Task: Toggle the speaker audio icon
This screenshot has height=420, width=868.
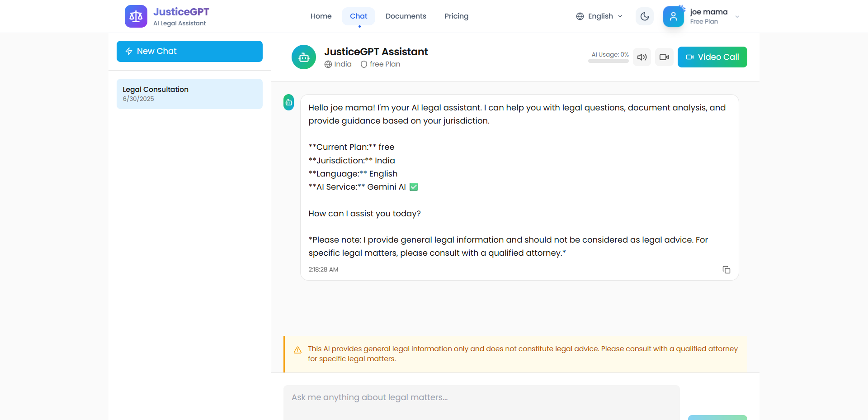Action: click(x=642, y=57)
